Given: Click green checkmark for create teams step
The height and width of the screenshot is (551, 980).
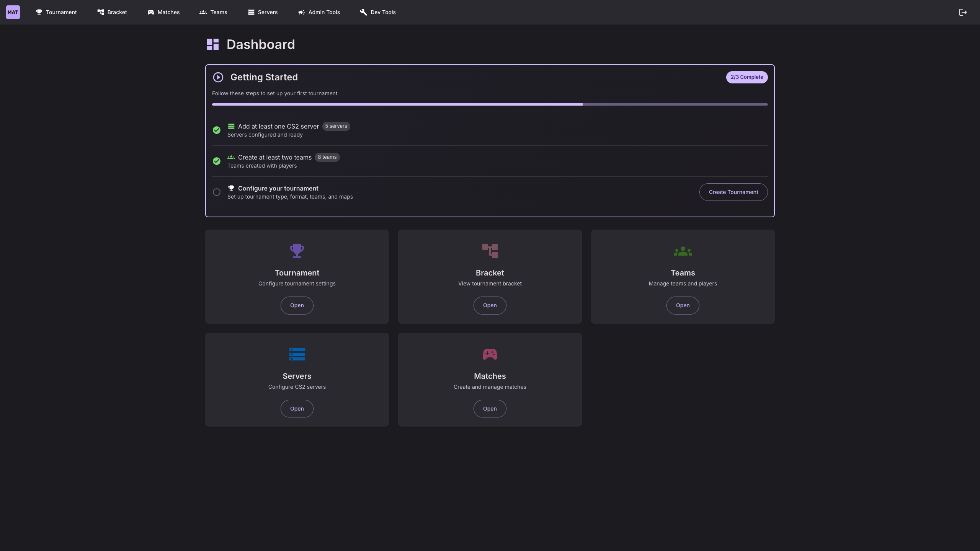Looking at the screenshot, I should click(x=217, y=161).
